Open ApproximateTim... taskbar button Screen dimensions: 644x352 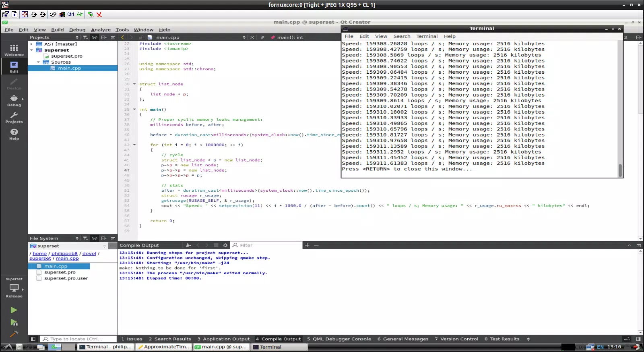(164, 347)
